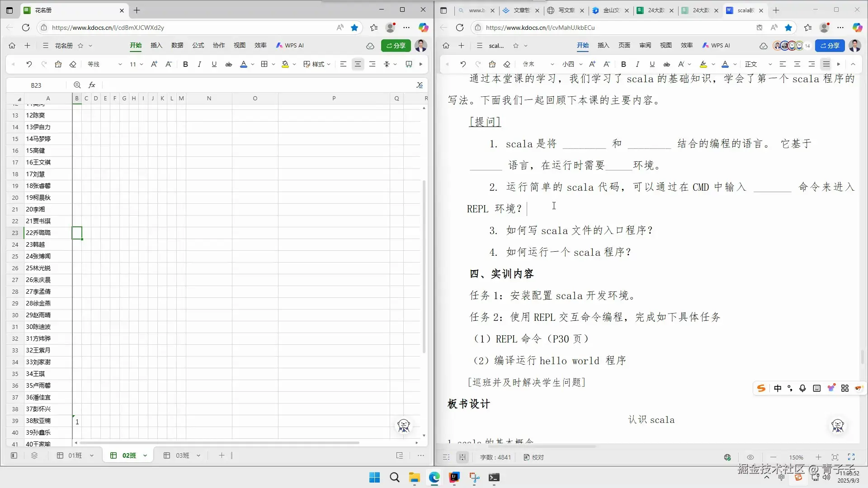The height and width of the screenshot is (488, 868).
Task: Click the freeze panes icon in spreadsheet toolbar
Action: coord(409,64)
